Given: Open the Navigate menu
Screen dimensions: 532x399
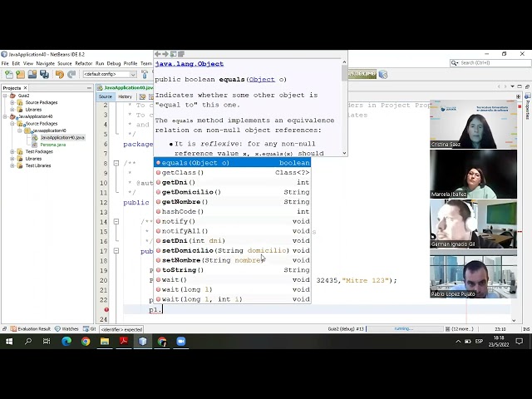Looking at the screenshot, I should coord(45,63).
